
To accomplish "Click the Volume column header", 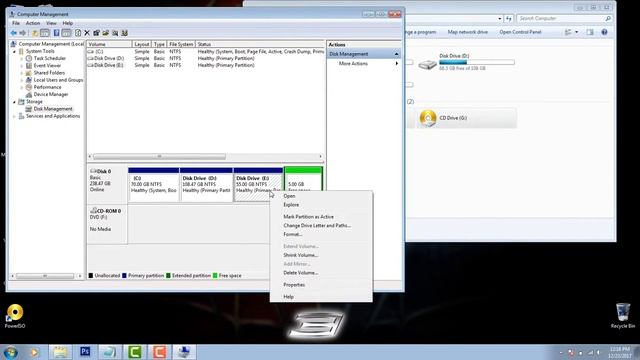I will 109,44.
